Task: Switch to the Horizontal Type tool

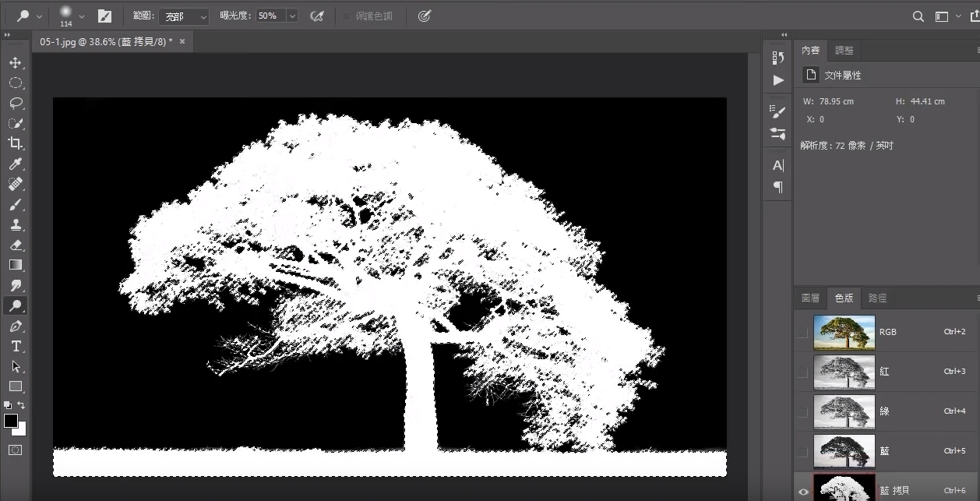Action: 16,346
